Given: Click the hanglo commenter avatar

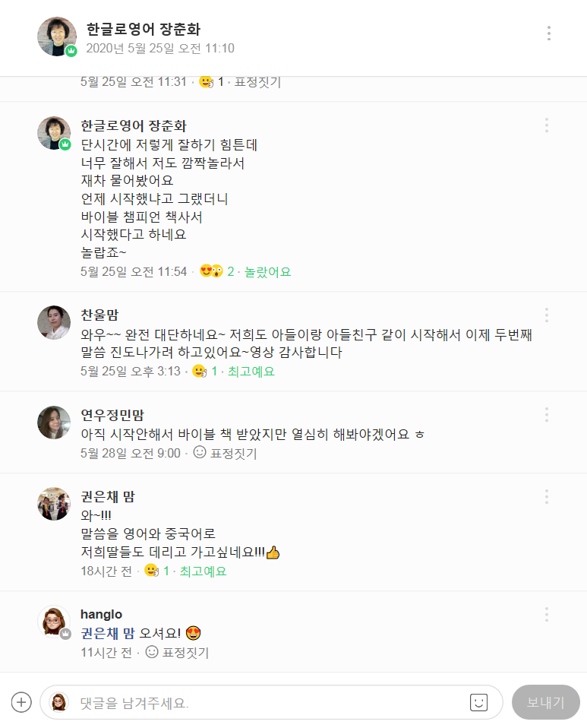Looking at the screenshot, I should coord(54,622).
